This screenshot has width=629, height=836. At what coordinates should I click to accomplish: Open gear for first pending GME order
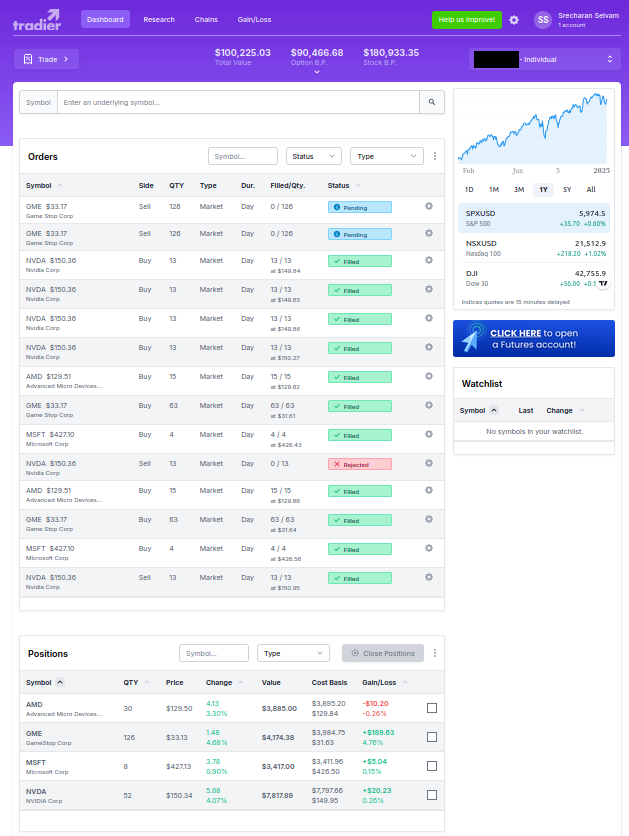coord(429,206)
